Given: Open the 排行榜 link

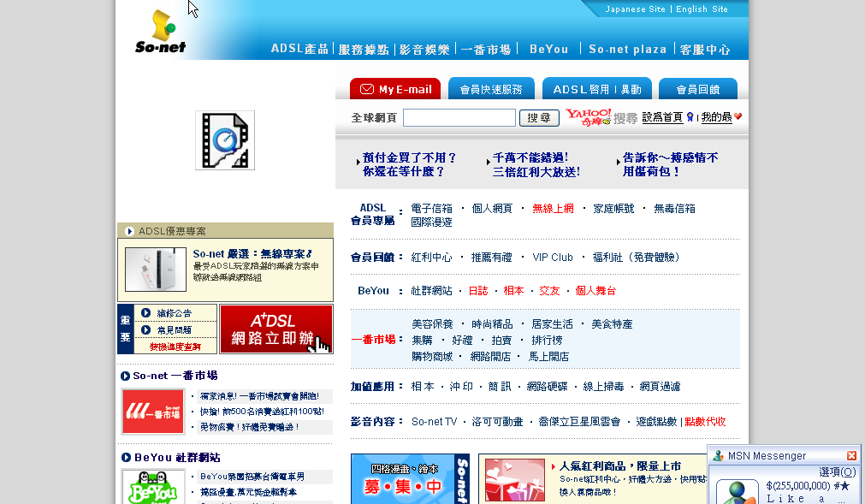Looking at the screenshot, I should pyautogui.click(x=547, y=341).
